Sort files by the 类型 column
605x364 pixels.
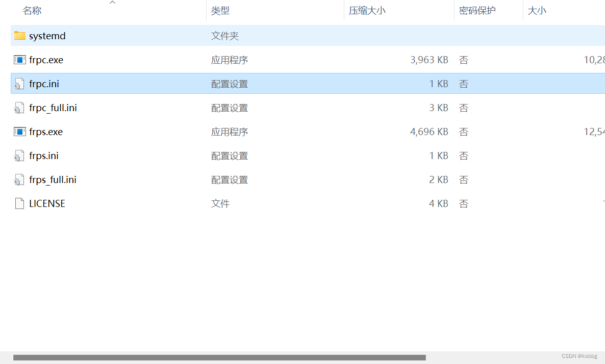[220, 10]
